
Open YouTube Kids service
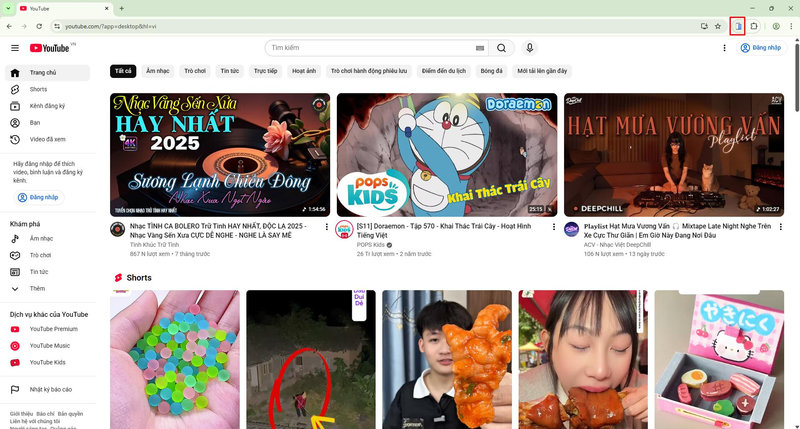47,363
